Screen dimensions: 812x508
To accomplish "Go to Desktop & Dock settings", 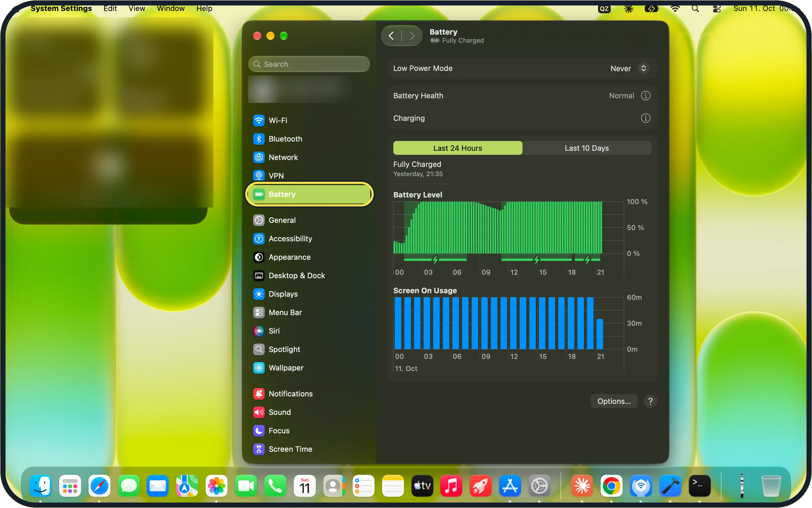I will 309,276.
